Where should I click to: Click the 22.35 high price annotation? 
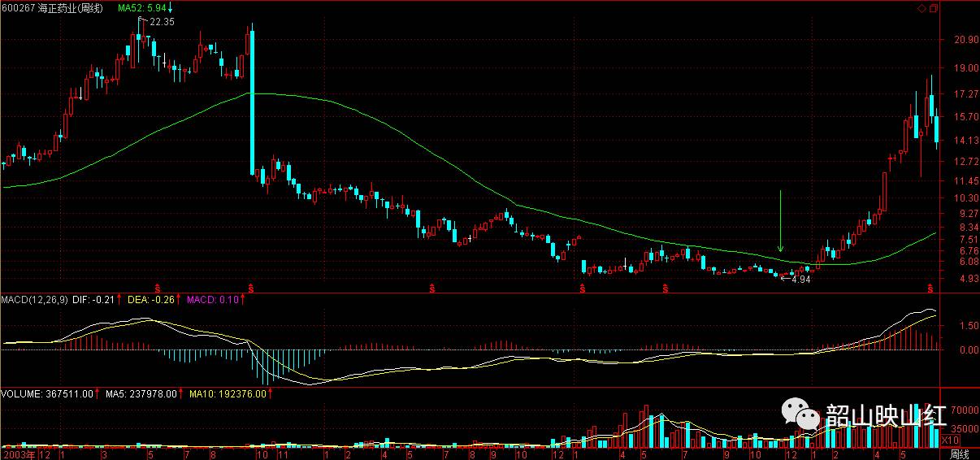pos(163,22)
